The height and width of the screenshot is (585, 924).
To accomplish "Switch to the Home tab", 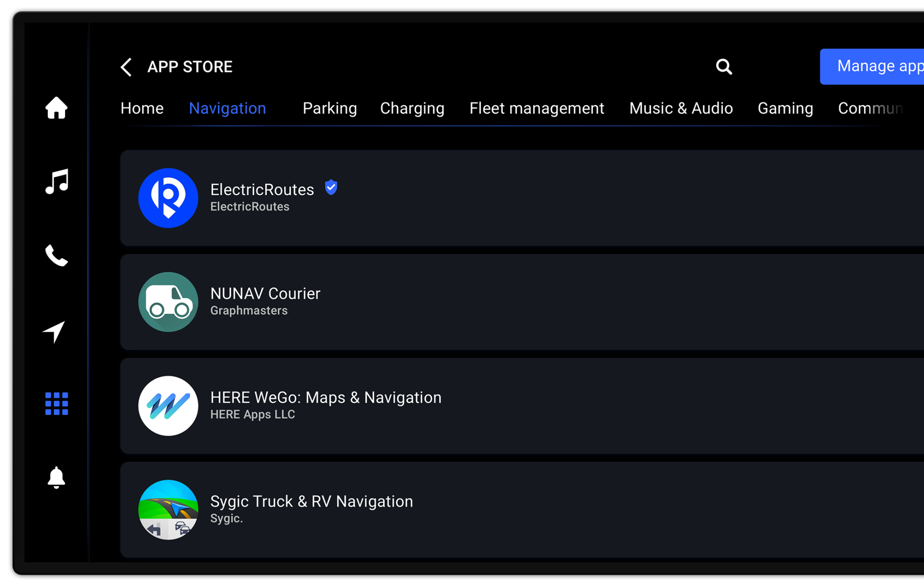I will 142,108.
